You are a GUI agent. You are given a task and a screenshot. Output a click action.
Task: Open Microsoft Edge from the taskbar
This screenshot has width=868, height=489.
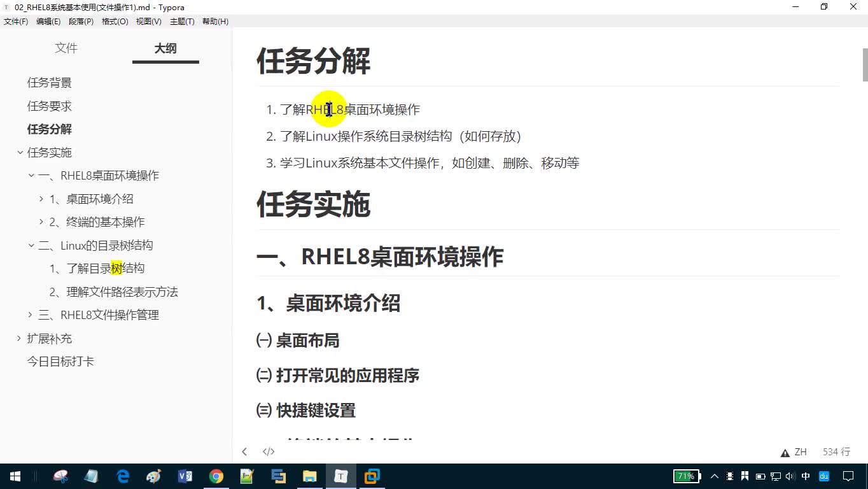123,476
